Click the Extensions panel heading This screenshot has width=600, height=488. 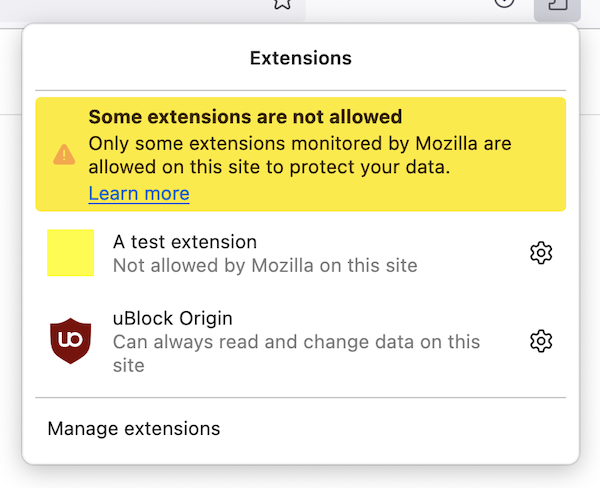(x=300, y=58)
